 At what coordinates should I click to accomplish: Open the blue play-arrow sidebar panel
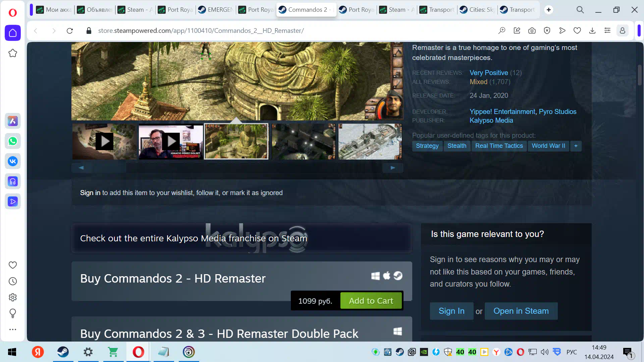pyautogui.click(x=13, y=201)
